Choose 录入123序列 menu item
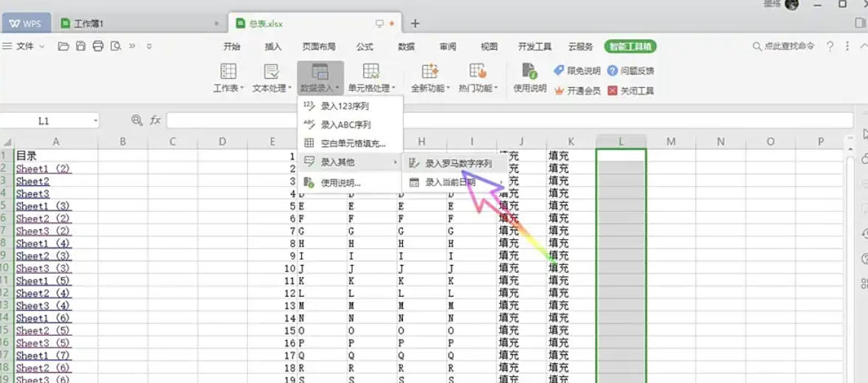The image size is (868, 383). click(x=344, y=106)
